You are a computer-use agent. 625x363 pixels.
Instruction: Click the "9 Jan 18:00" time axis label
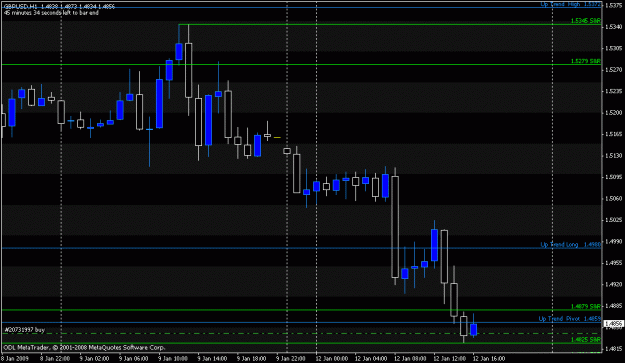[x=251, y=358]
